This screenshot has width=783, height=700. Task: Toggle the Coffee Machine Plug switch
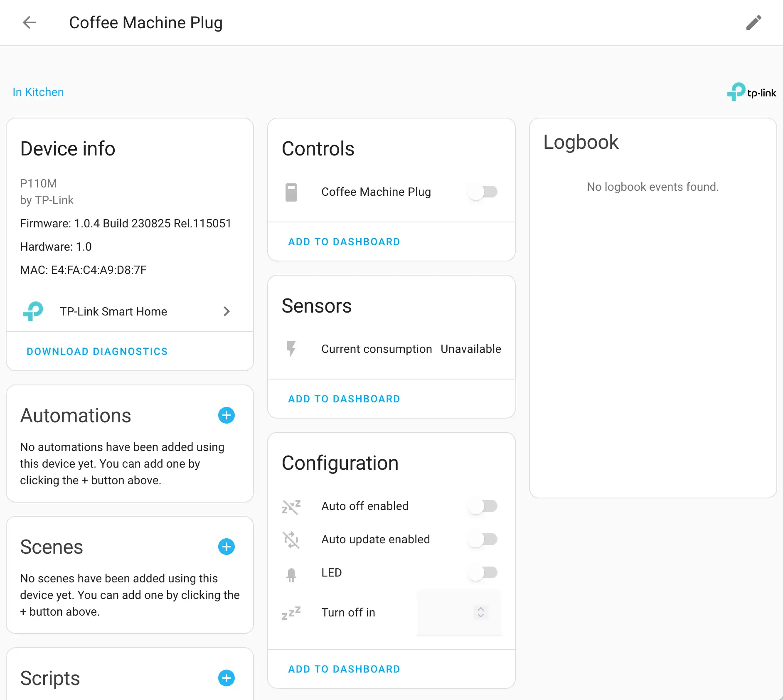coord(483,192)
